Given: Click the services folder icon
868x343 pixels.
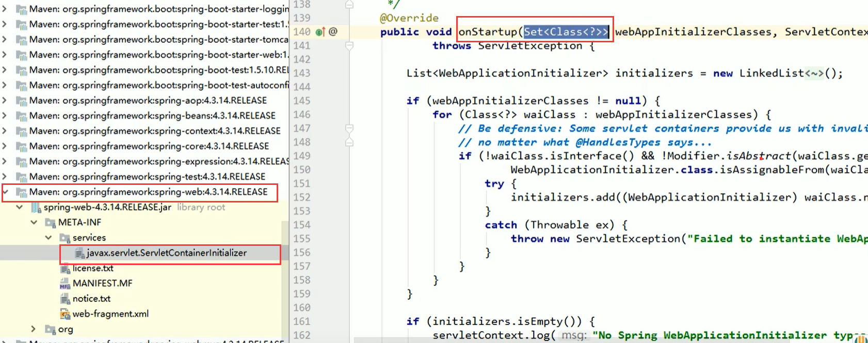Looking at the screenshot, I should [65, 238].
